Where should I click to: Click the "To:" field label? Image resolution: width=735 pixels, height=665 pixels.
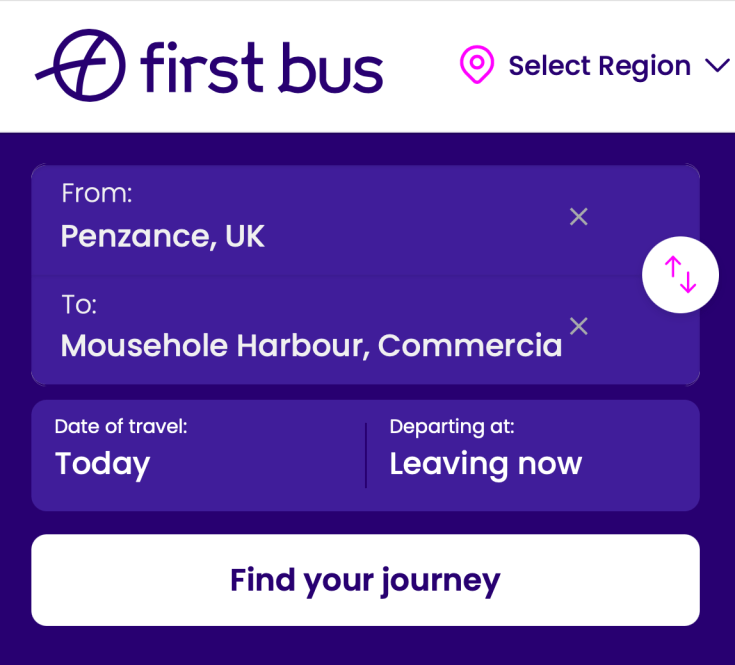(79, 304)
